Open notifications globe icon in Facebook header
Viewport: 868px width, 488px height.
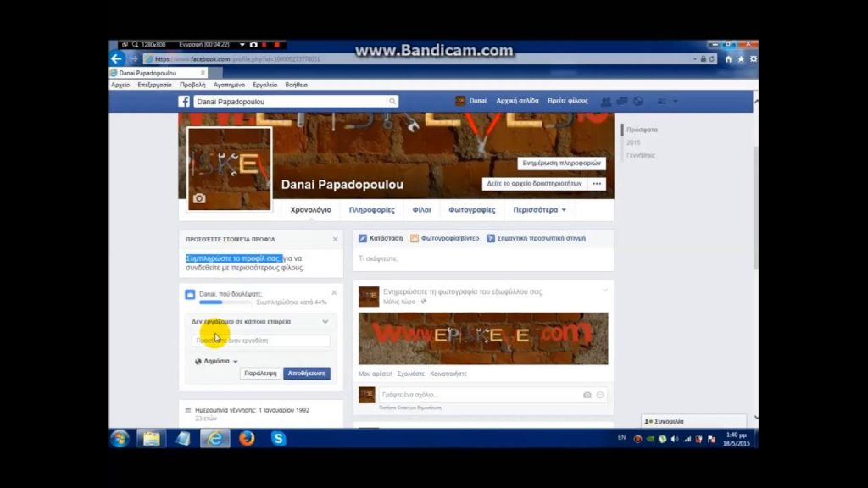(638, 102)
